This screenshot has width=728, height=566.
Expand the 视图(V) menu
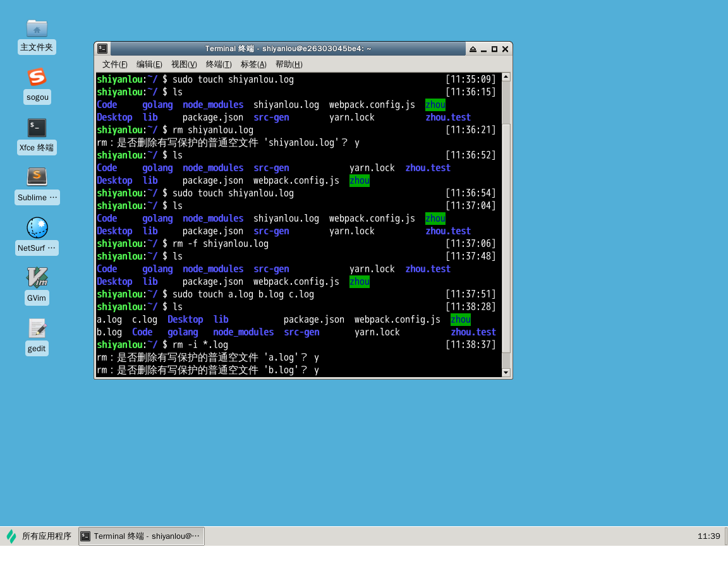point(184,64)
